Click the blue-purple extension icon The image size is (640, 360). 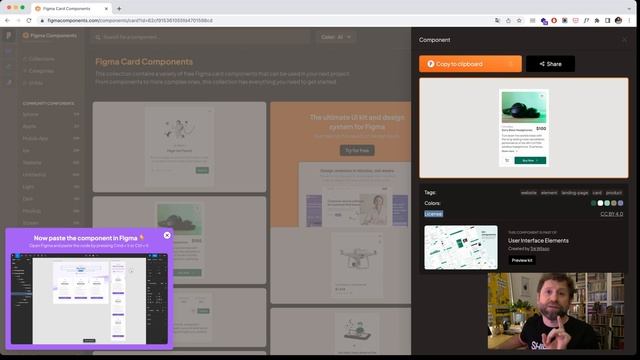tap(544, 21)
